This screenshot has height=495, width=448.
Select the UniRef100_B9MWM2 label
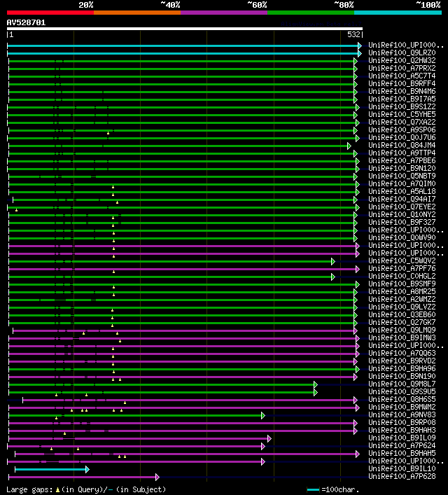(x=402, y=407)
